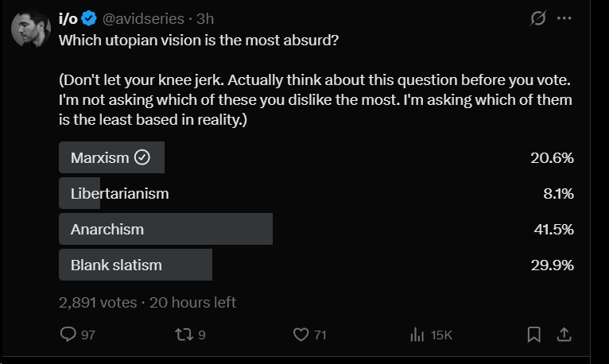
Task: Open the 3h timestamp link
Action: point(206,18)
